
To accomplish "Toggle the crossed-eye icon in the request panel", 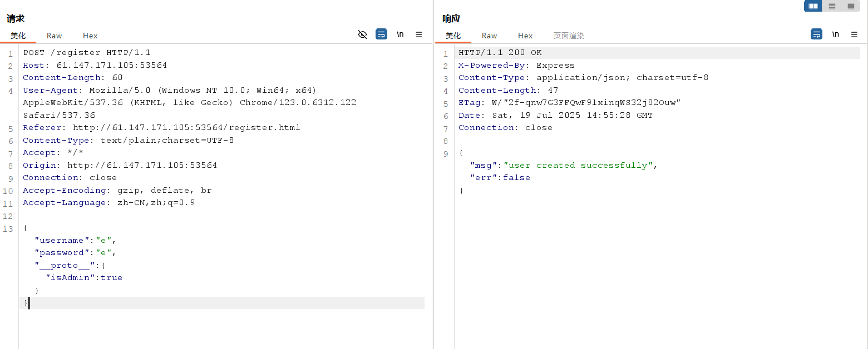I will [362, 34].
